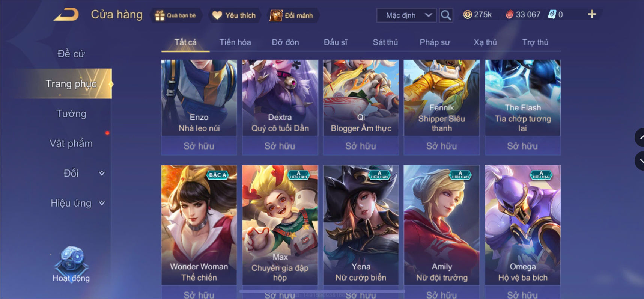Open the Mặc định sort dropdown
This screenshot has height=299, width=644.
(x=406, y=15)
